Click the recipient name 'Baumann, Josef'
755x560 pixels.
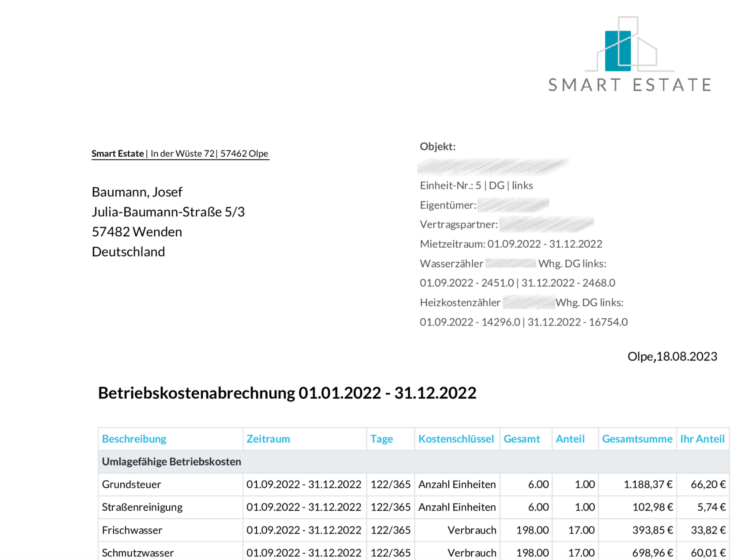[137, 192]
